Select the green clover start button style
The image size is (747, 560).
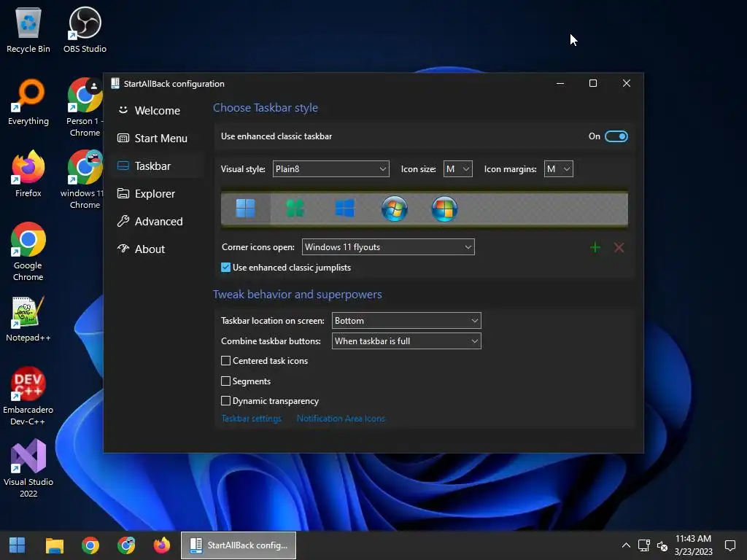click(x=295, y=208)
